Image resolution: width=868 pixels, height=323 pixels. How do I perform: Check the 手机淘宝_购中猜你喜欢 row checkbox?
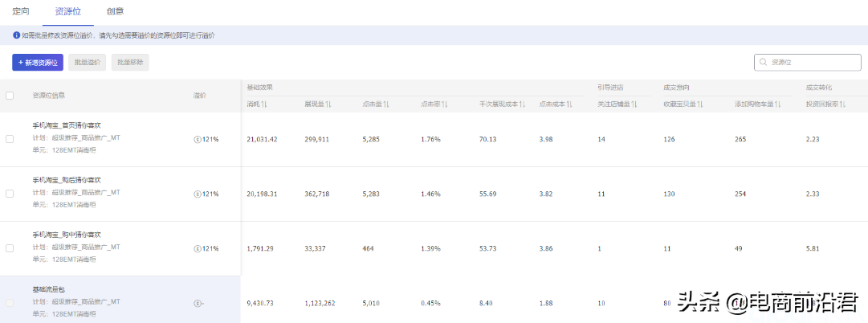pyautogui.click(x=10, y=248)
